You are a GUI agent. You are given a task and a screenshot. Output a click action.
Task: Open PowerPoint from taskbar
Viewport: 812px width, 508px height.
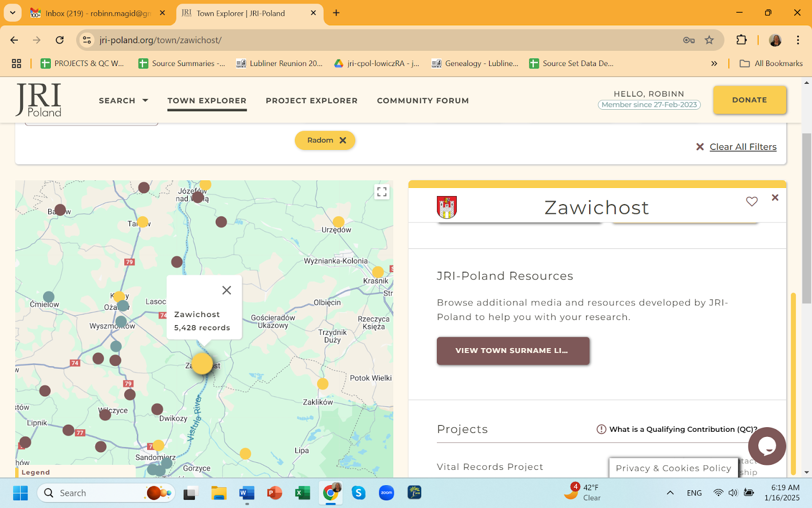click(x=275, y=493)
